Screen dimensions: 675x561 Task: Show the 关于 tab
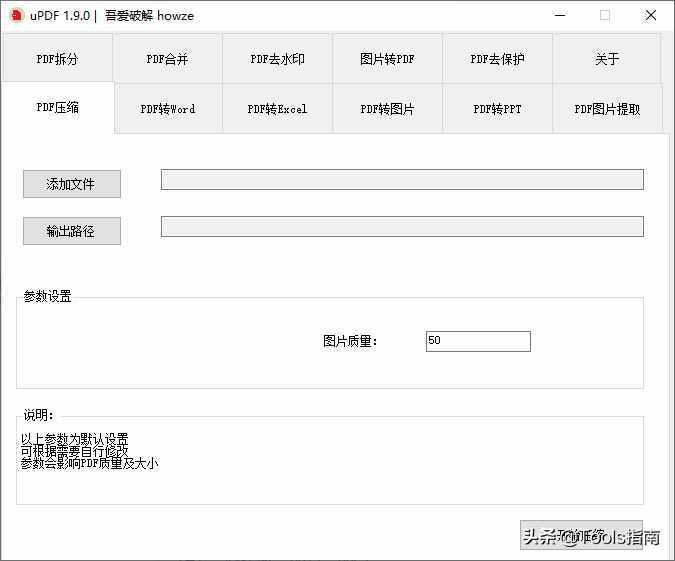pyautogui.click(x=606, y=59)
